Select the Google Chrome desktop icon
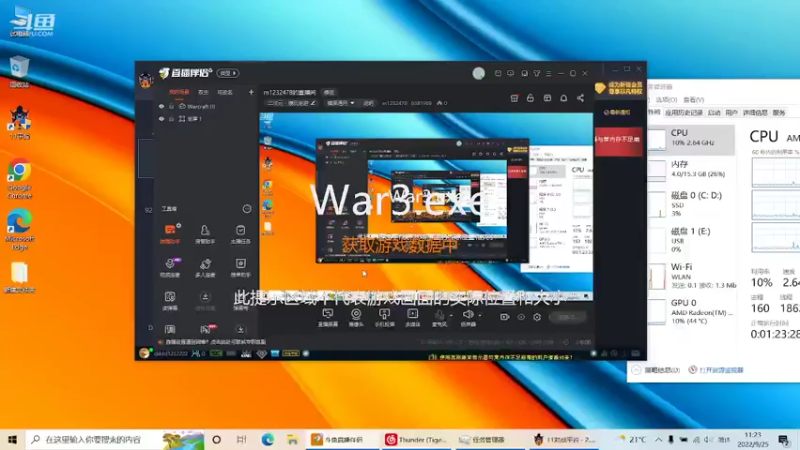Viewport: 800px width, 450px height. click(19, 180)
